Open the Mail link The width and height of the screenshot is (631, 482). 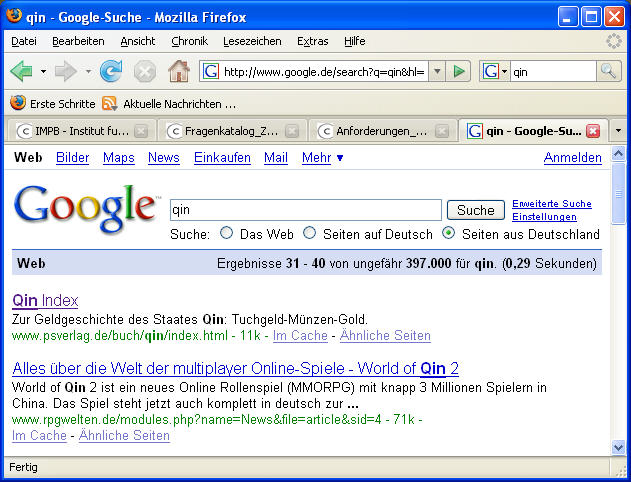(276, 157)
